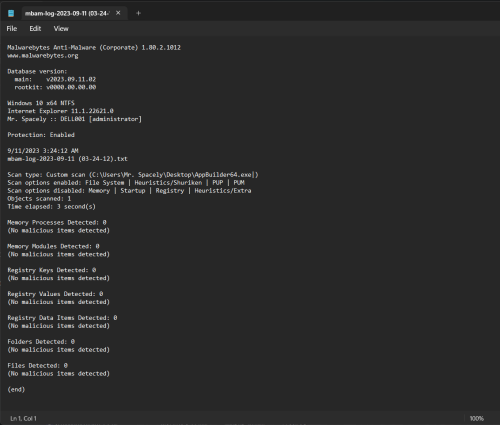Screen dimensions: 500x425
Task: Click 'Files Detected: 0' line
Action: (x=37, y=366)
